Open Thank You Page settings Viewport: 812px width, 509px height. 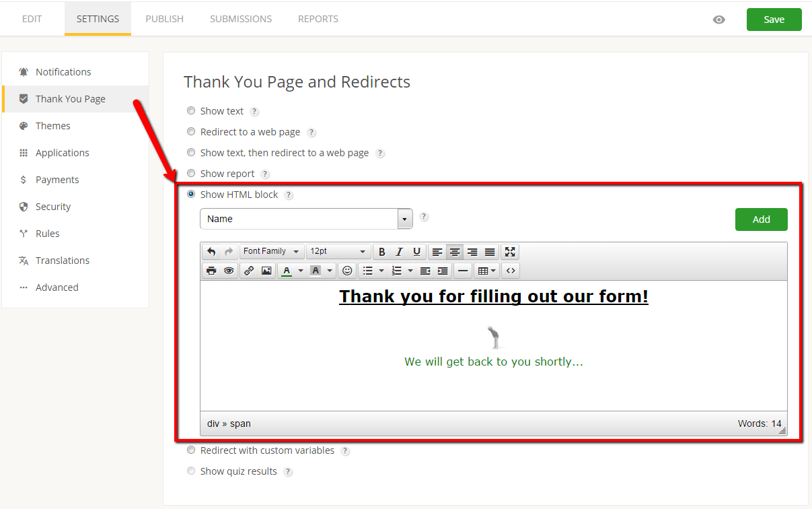[75, 99]
